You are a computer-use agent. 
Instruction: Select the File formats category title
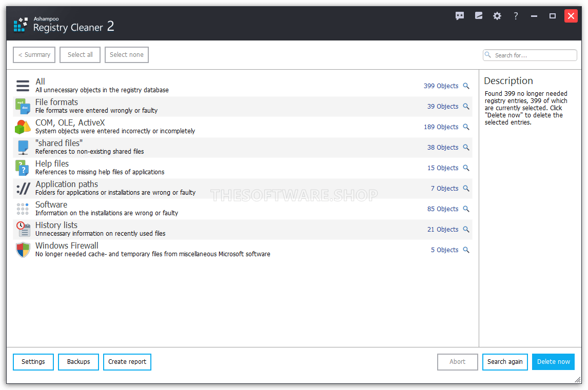(x=56, y=102)
